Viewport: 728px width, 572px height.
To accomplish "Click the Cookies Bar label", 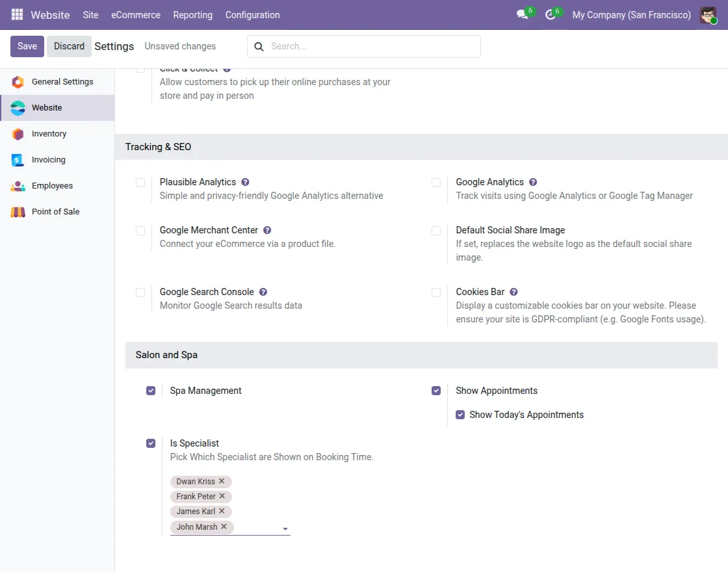I will [480, 292].
